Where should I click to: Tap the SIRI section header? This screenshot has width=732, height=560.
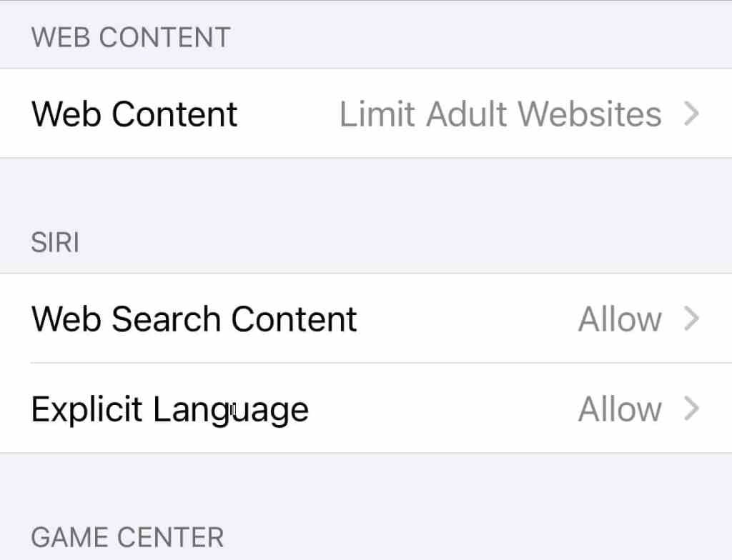pyautogui.click(x=54, y=242)
